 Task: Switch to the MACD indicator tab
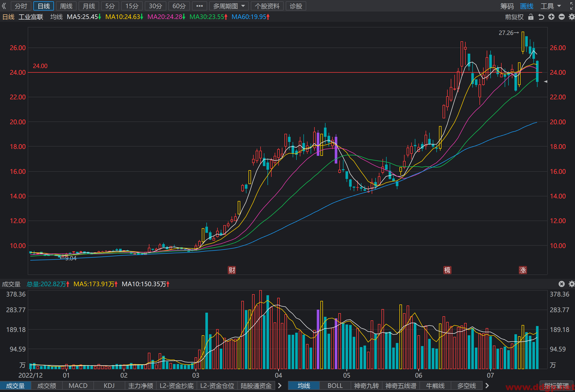[x=78, y=386]
